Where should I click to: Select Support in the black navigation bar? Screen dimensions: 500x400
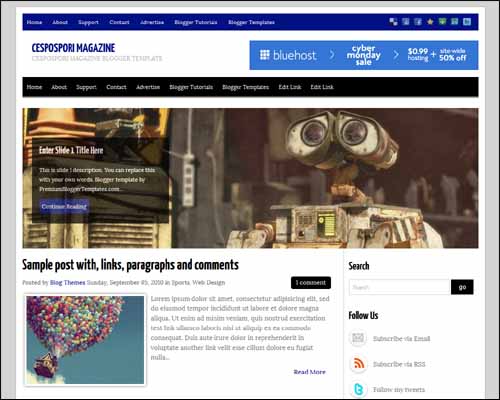click(86, 87)
